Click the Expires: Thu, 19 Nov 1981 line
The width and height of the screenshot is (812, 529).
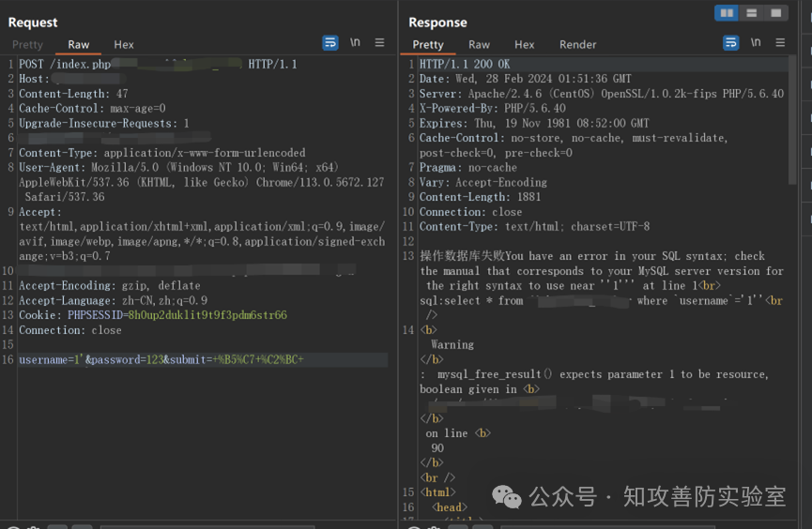click(534, 123)
